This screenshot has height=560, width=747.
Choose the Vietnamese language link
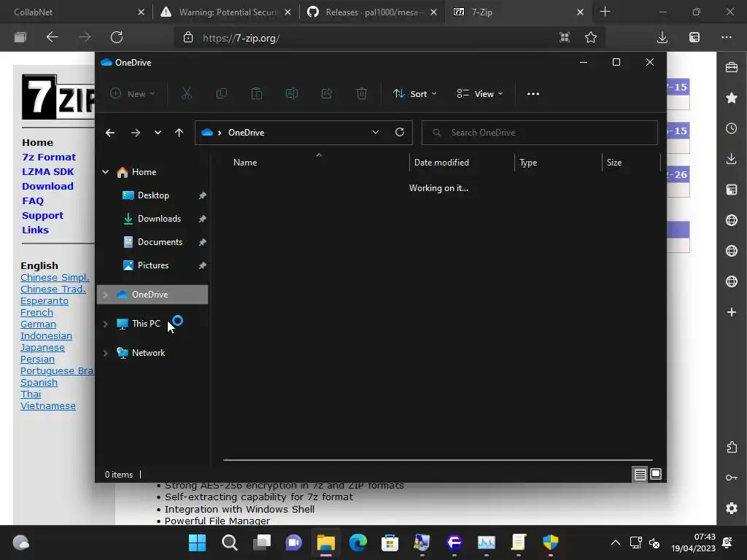48,406
